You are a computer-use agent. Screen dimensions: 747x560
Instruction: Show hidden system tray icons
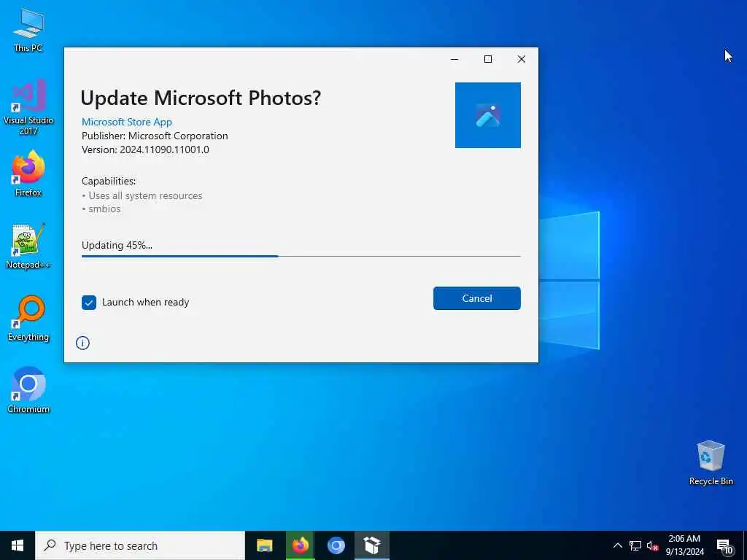point(617,545)
